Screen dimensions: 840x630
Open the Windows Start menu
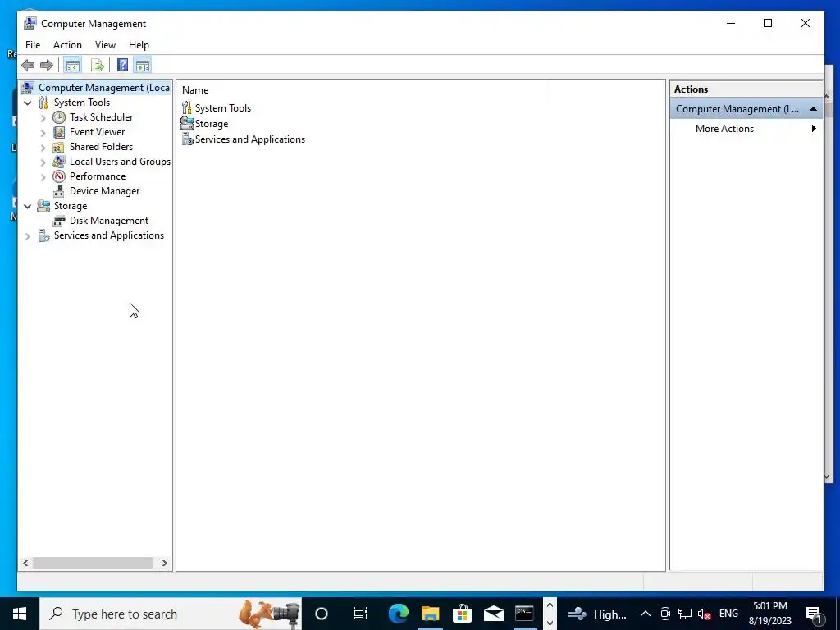click(x=20, y=614)
